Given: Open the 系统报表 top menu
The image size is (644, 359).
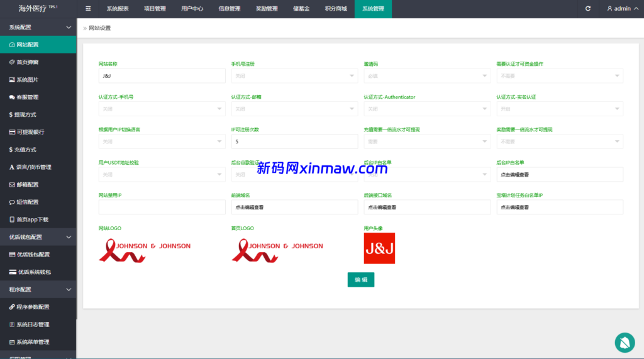Looking at the screenshot, I should coord(118,9).
